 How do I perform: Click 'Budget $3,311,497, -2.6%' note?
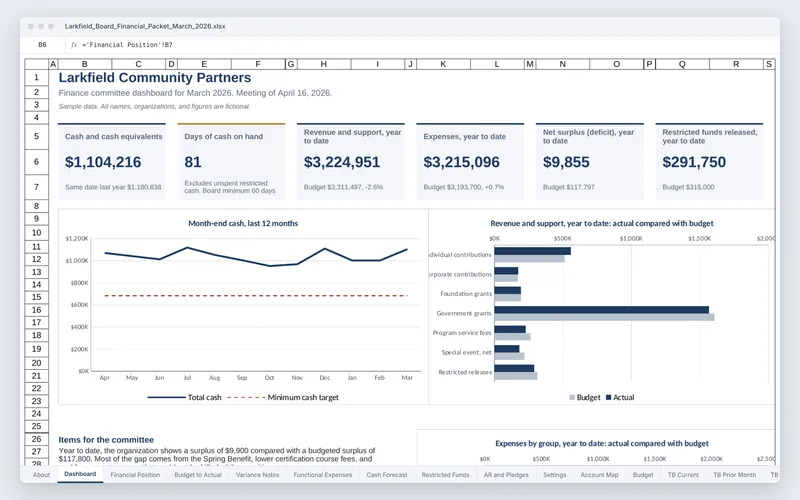(343, 187)
